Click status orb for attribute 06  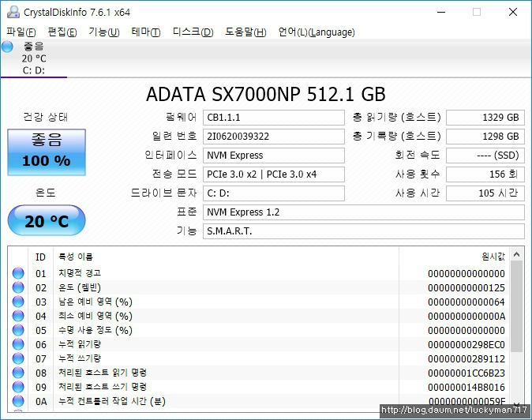(x=18, y=344)
